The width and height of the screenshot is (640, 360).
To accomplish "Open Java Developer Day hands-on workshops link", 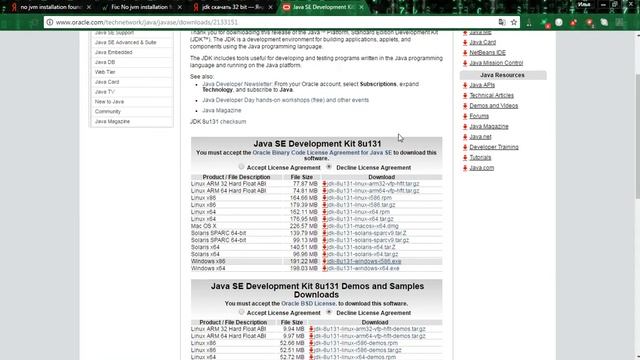I will coord(285,100).
